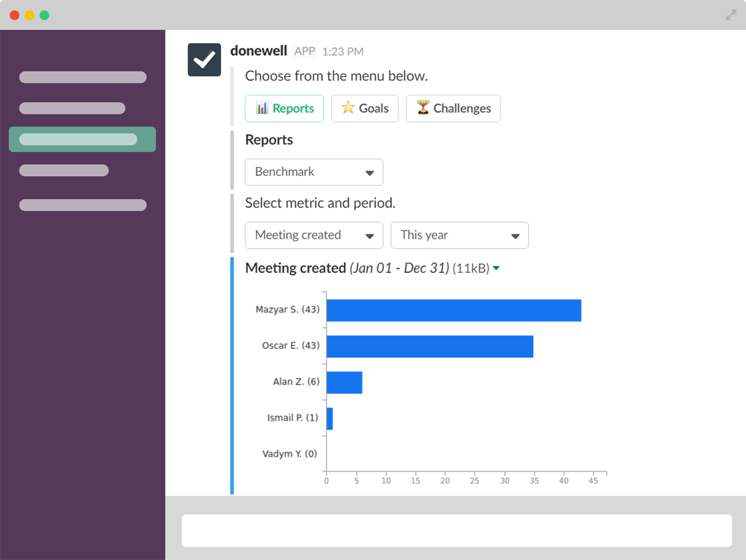Click into the message input box
Image resolution: width=746 pixels, height=560 pixels.
457,530
